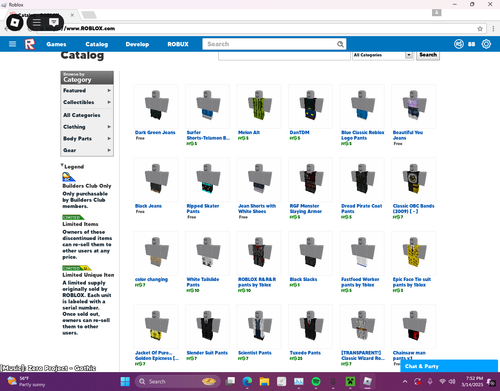This screenshot has height=391, width=500.
Task: Open the Develop nav item
Action: point(137,44)
